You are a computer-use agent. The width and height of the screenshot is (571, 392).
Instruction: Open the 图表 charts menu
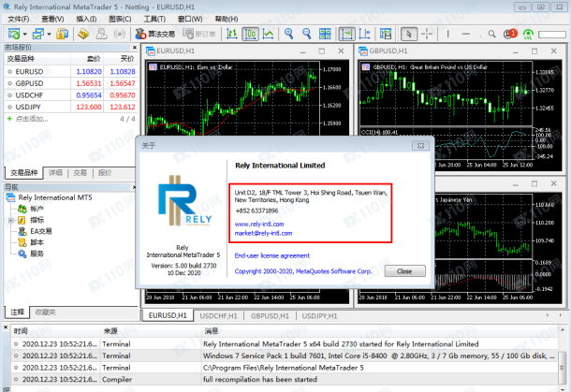(120, 18)
